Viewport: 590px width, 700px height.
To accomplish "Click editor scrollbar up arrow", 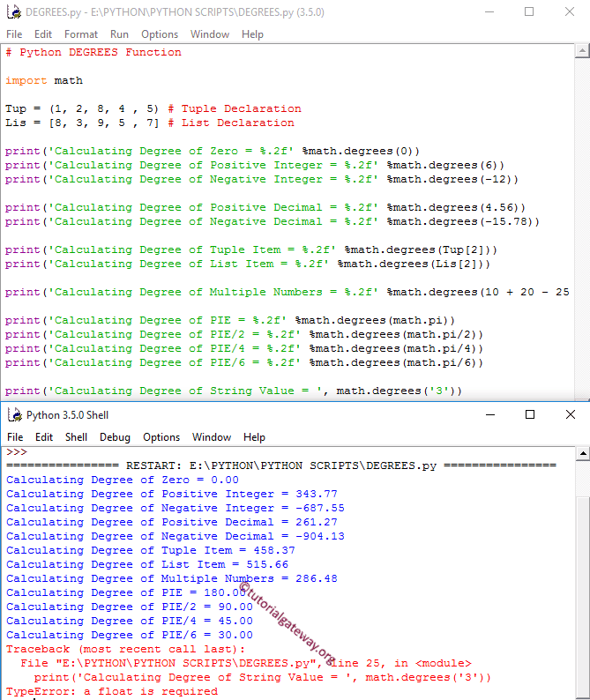I will coord(582,51).
